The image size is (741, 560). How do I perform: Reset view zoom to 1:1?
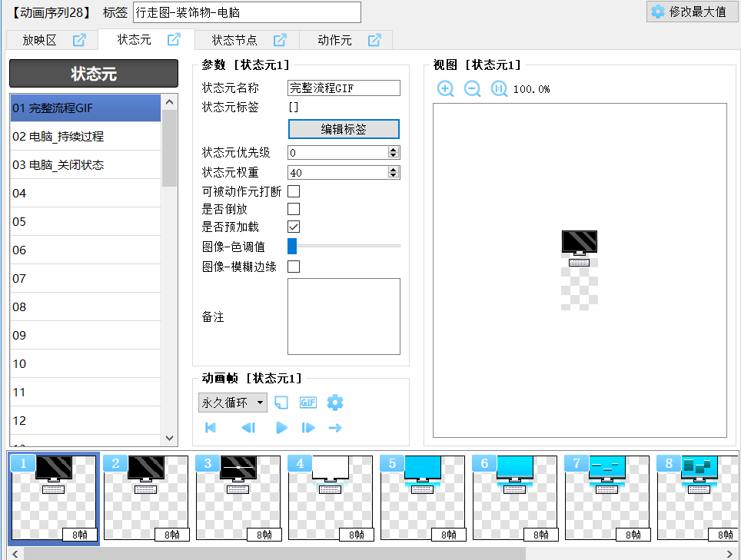pyautogui.click(x=499, y=89)
